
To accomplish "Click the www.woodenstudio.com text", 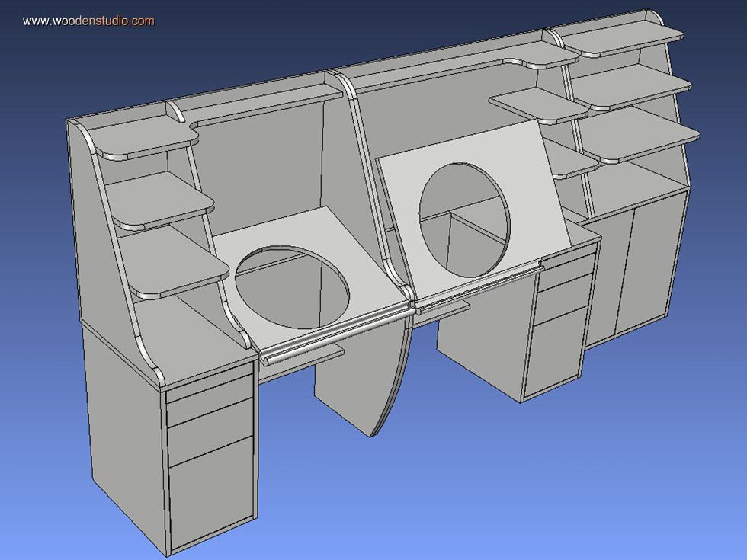I will 88,21.
